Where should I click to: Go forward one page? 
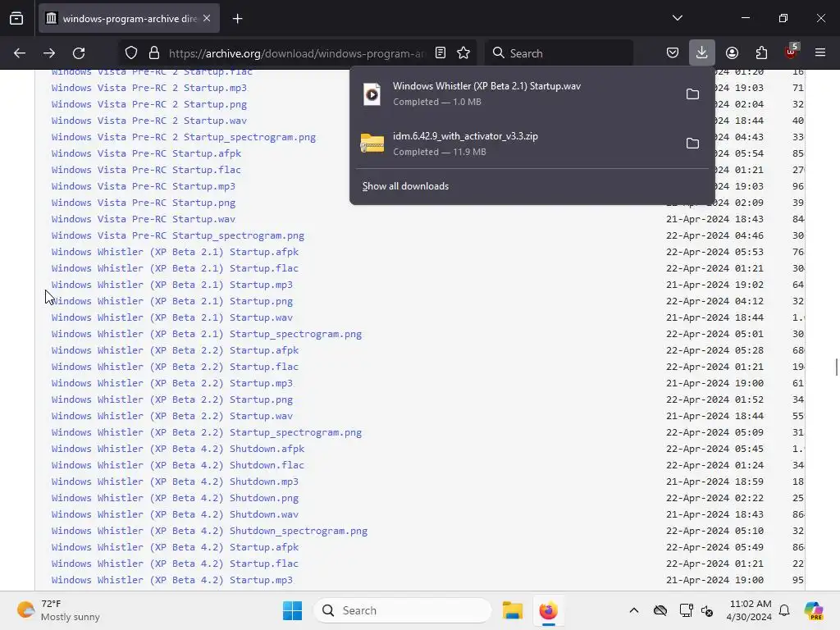(49, 53)
